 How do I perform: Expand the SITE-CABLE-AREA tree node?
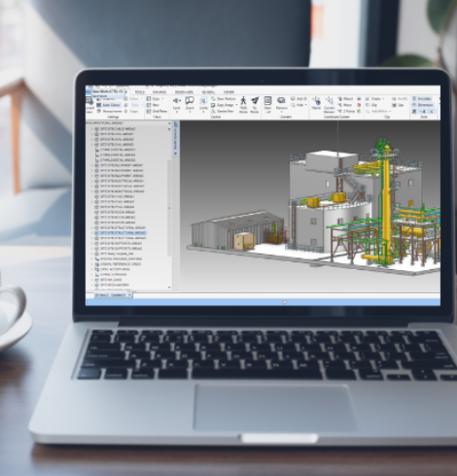pos(92,129)
